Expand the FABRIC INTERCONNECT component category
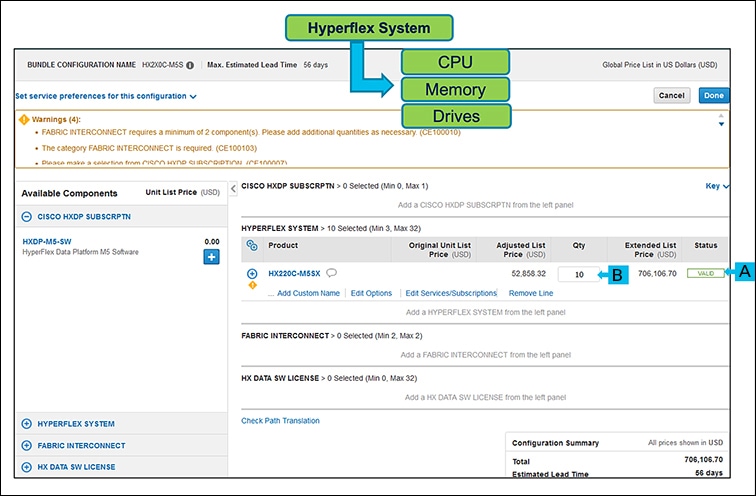This screenshot has width=756, height=496. click(x=27, y=445)
